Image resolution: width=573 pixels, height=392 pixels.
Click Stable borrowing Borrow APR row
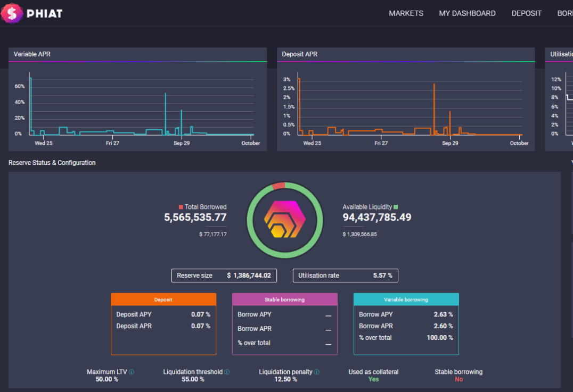(x=285, y=329)
